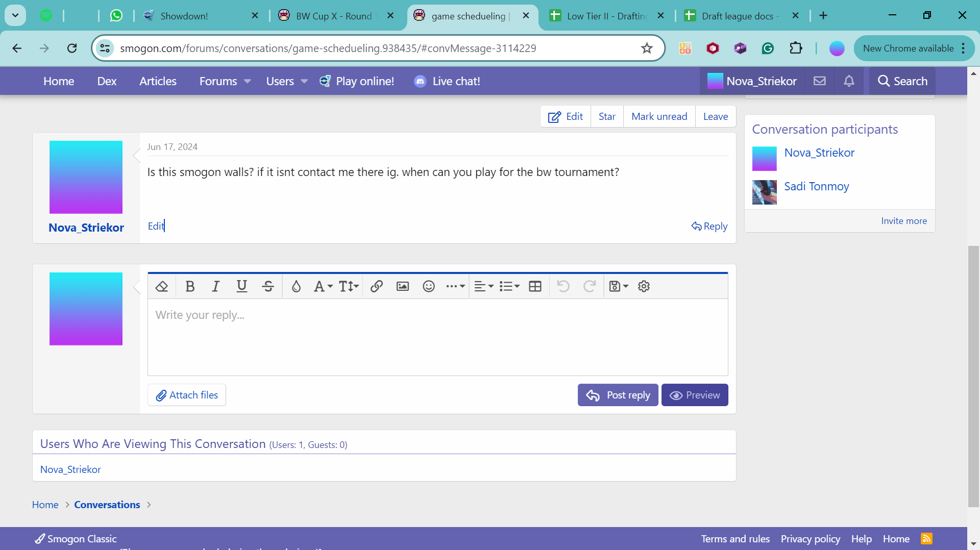Toggle italic formatting

click(216, 286)
